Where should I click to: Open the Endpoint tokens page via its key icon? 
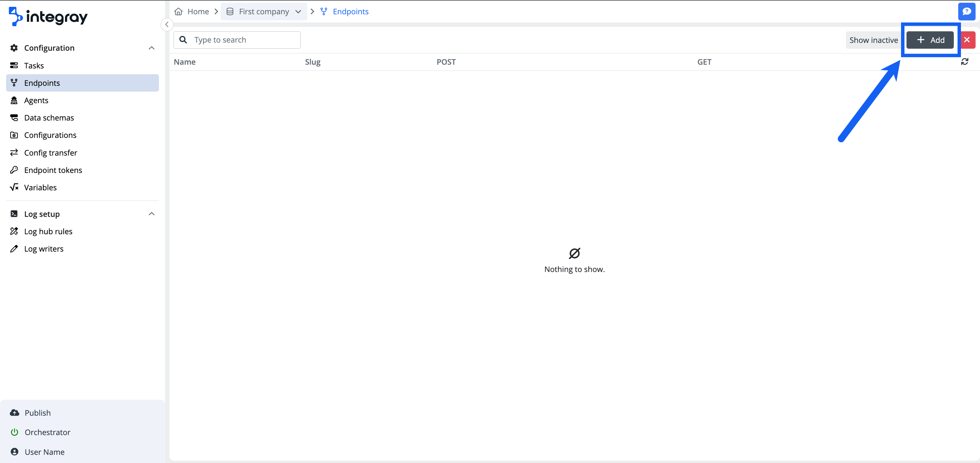14,170
